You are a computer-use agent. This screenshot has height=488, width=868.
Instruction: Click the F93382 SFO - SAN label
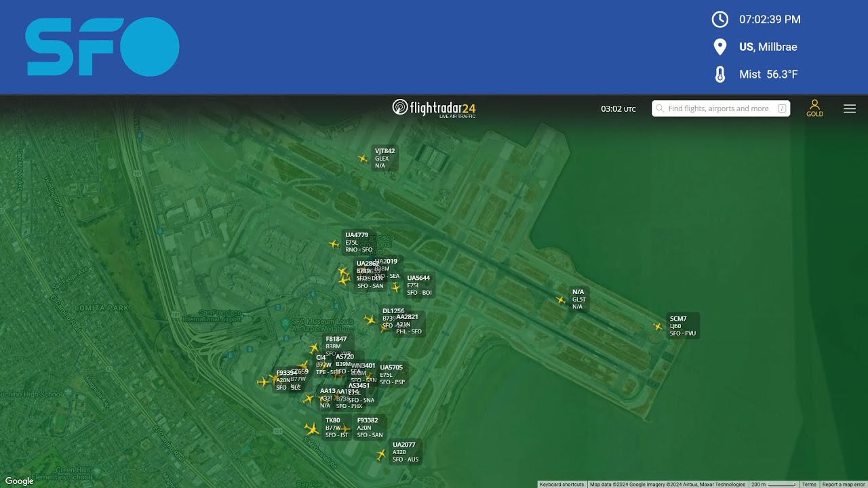pos(370,428)
